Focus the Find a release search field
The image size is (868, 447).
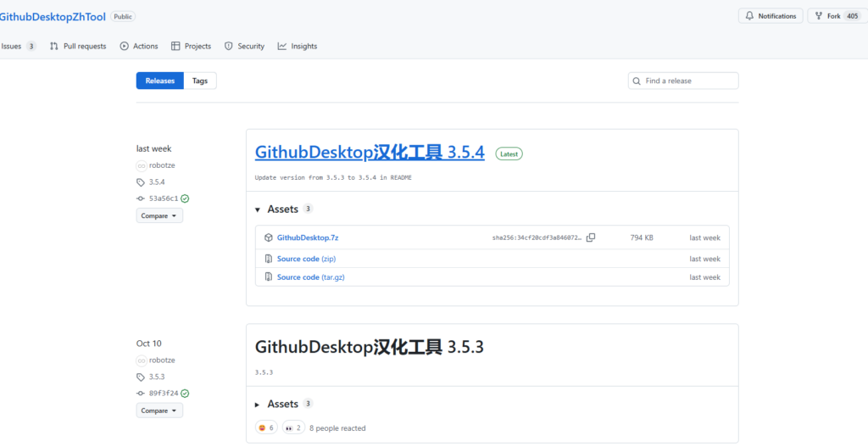(x=683, y=81)
